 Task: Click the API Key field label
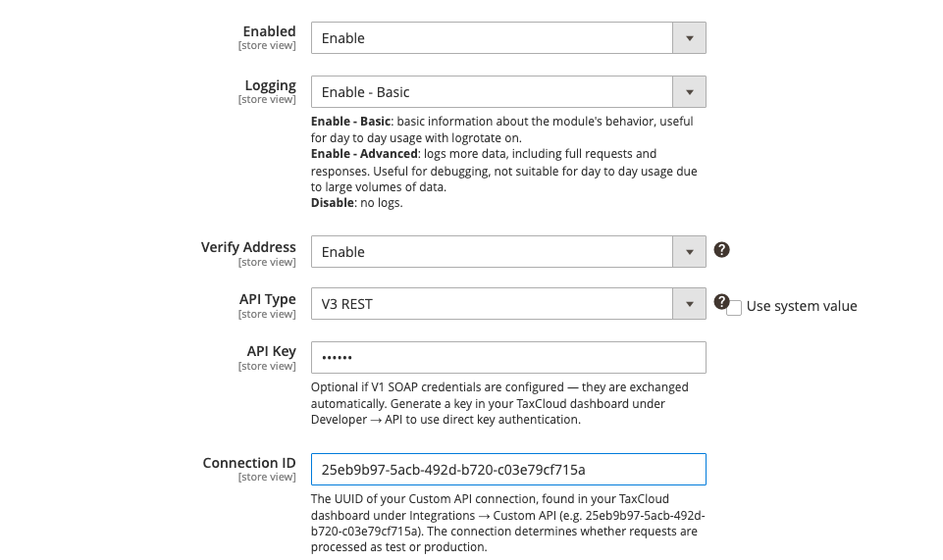(271, 351)
